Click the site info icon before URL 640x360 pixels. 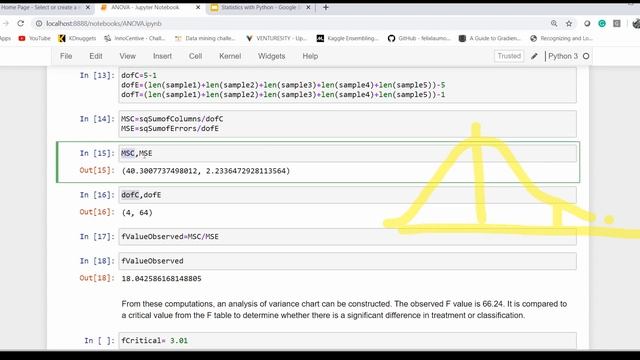39,24
